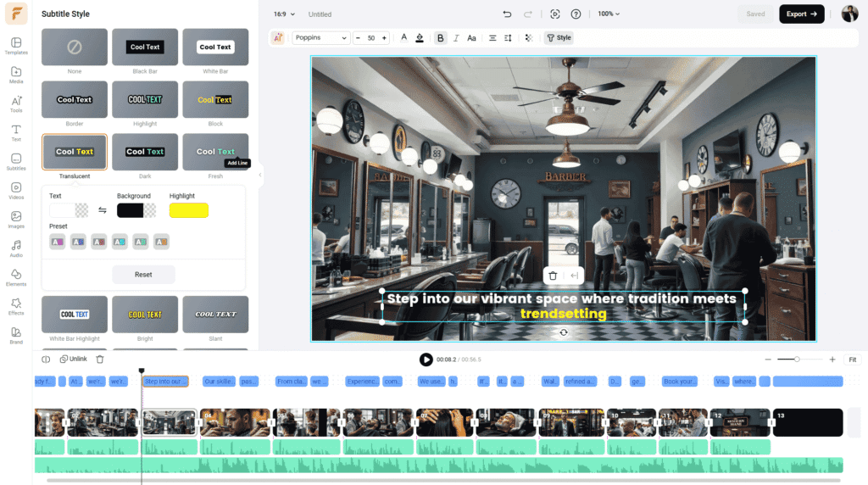Click the letter case Aa icon
Viewport: 868px width, 485px height.
tap(471, 37)
